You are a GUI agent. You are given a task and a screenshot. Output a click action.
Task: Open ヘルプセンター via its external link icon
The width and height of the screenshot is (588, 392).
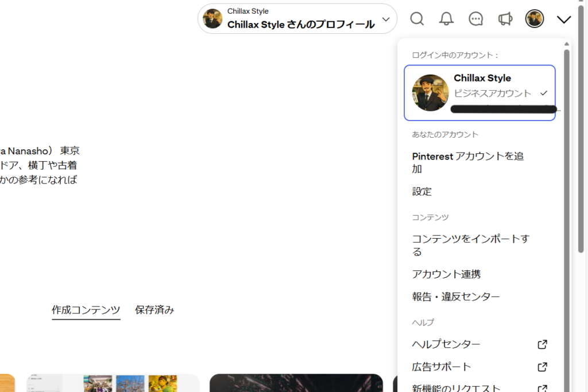click(x=541, y=344)
